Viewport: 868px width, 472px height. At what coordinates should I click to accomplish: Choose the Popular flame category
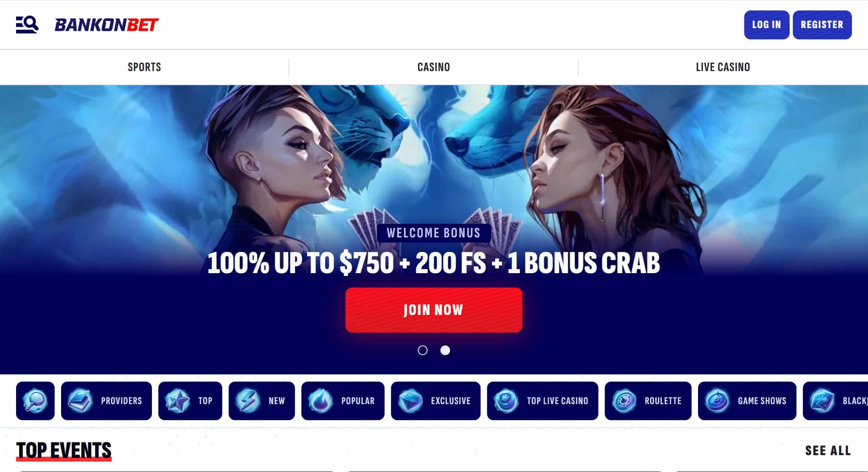343,400
